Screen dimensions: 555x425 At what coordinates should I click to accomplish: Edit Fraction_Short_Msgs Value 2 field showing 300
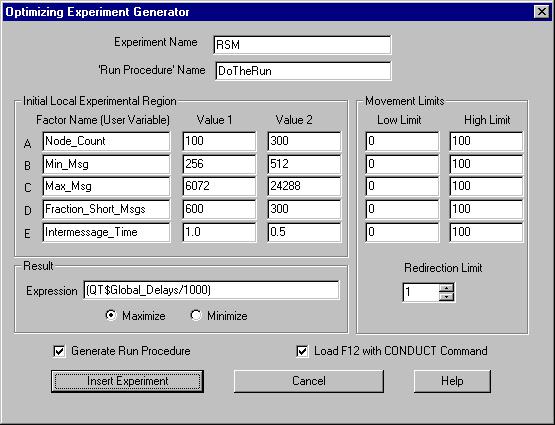[x=304, y=209]
